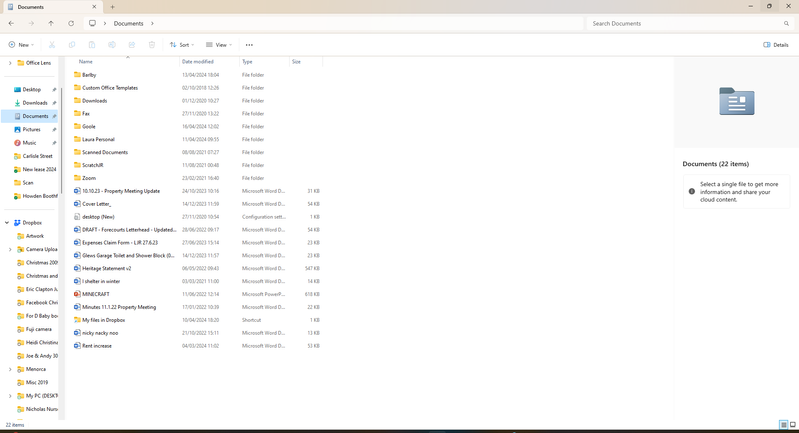
Task: Expand the Sort dropdown
Action: (180, 45)
